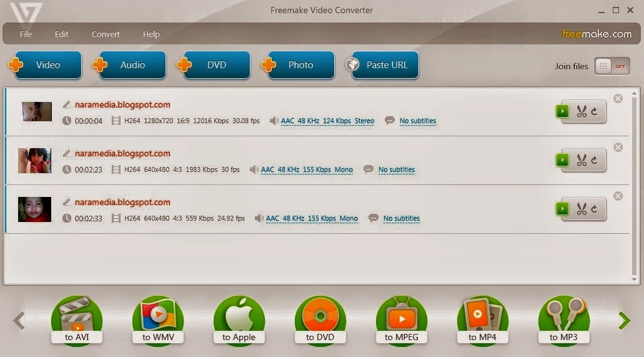Click speaker icon of the 00:00:04 video
644x357 pixels.
pos(274,121)
